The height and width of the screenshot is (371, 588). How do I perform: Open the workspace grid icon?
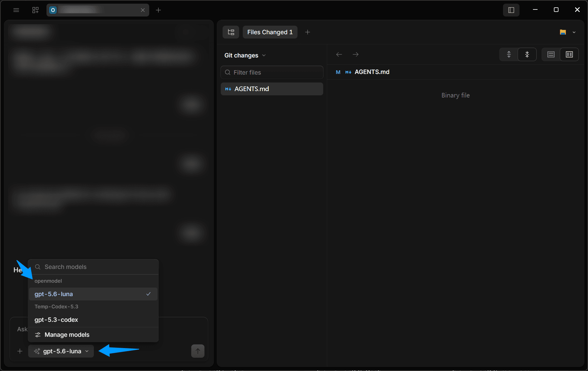[x=35, y=10]
